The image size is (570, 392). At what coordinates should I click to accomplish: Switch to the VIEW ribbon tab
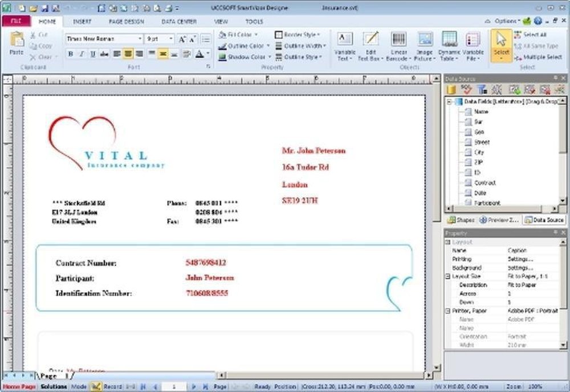(221, 22)
